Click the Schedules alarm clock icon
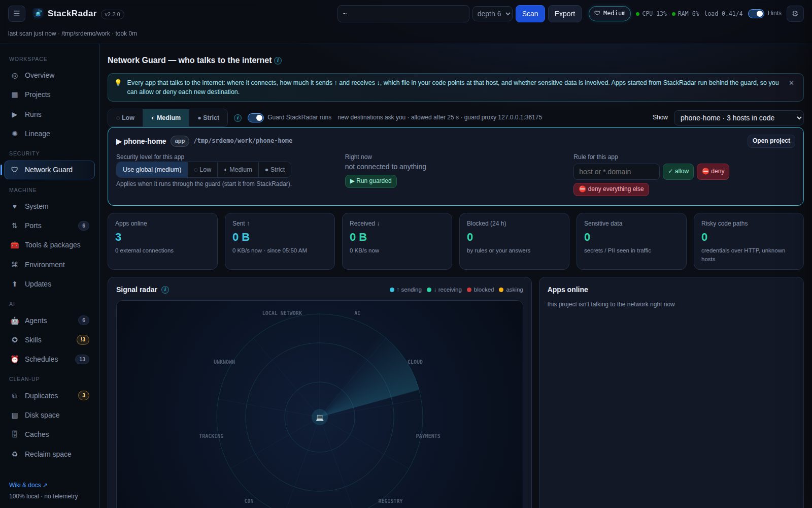The width and height of the screenshot is (812, 508). [15, 359]
